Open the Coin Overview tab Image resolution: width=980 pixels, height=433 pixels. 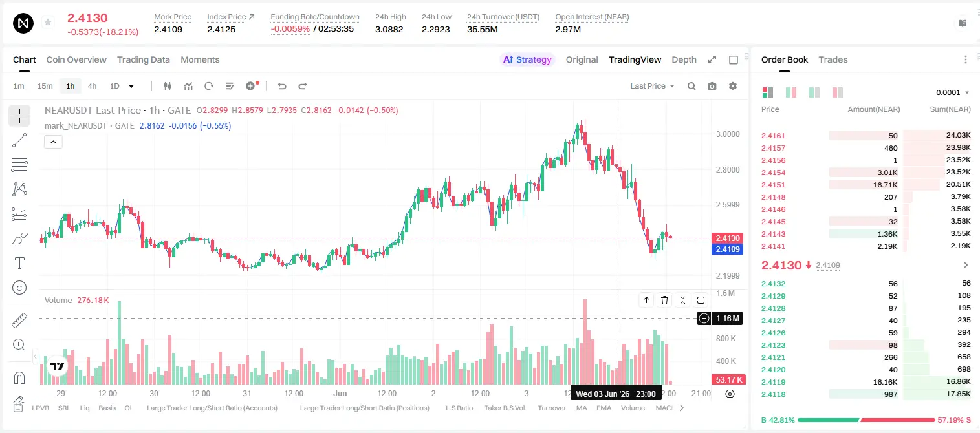tap(76, 59)
